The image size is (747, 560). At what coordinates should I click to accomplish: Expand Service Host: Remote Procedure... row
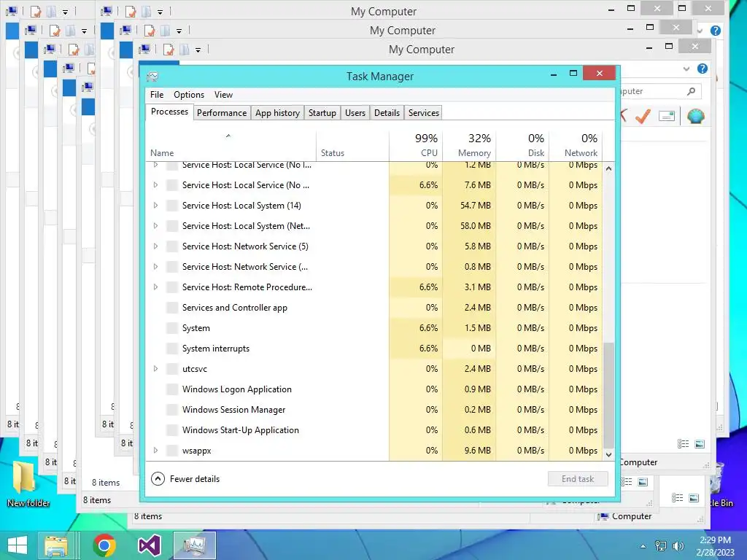[x=155, y=287]
